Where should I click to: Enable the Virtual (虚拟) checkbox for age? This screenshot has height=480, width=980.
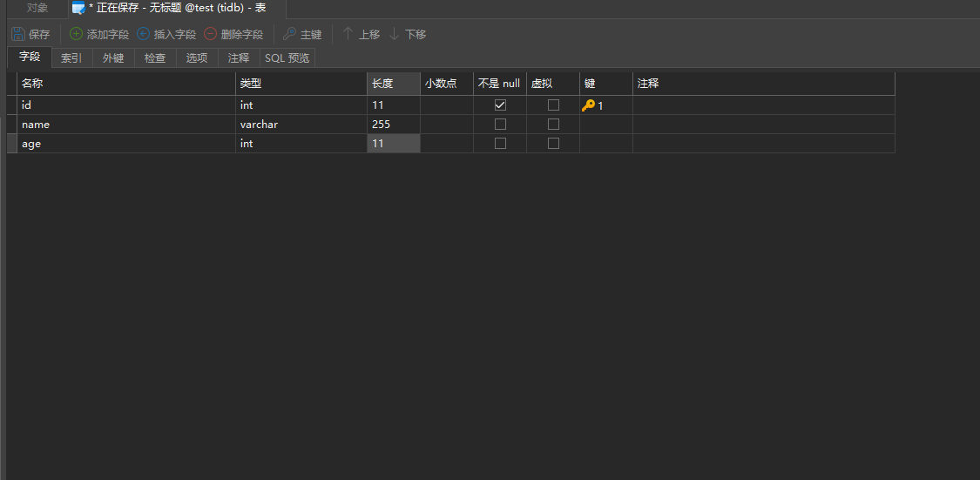553,143
